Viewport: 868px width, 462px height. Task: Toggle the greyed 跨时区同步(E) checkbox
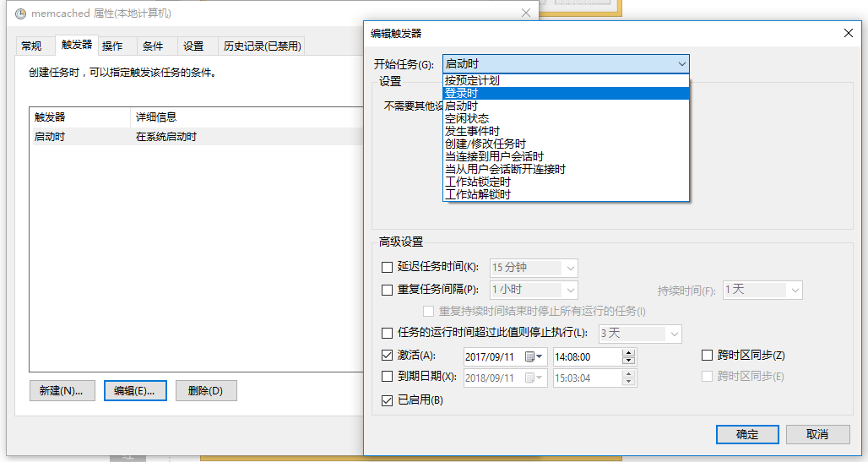pyautogui.click(x=707, y=377)
